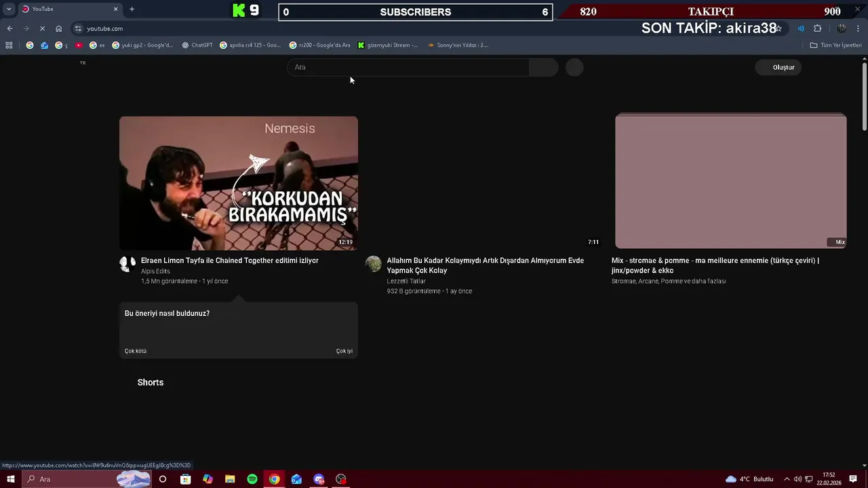Open Spotify from the taskbar
The image size is (868, 488).
(x=252, y=479)
